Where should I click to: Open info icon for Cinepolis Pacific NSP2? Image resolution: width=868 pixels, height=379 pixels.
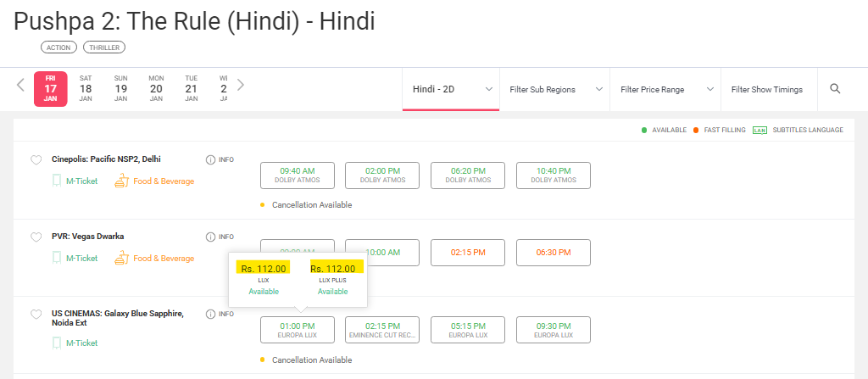[210, 159]
